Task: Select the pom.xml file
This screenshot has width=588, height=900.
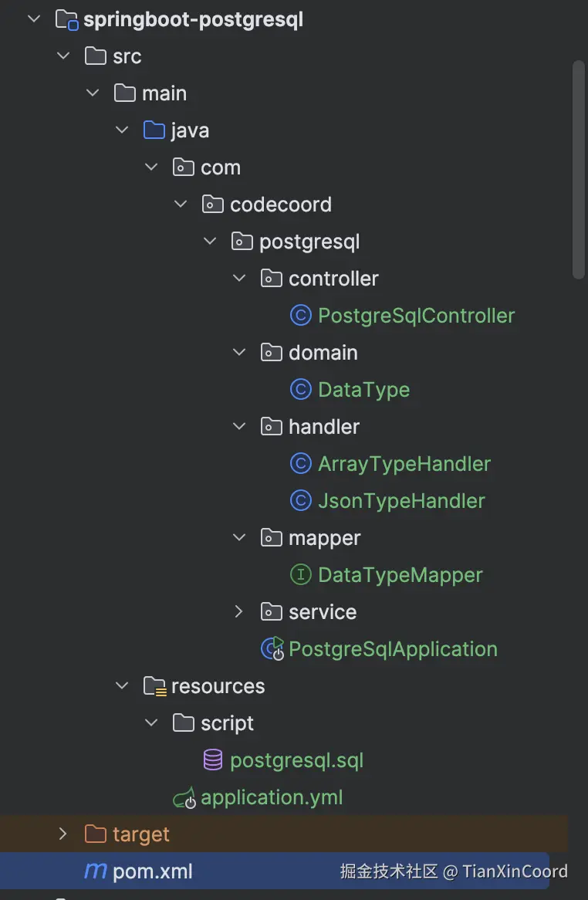Action: click(153, 871)
